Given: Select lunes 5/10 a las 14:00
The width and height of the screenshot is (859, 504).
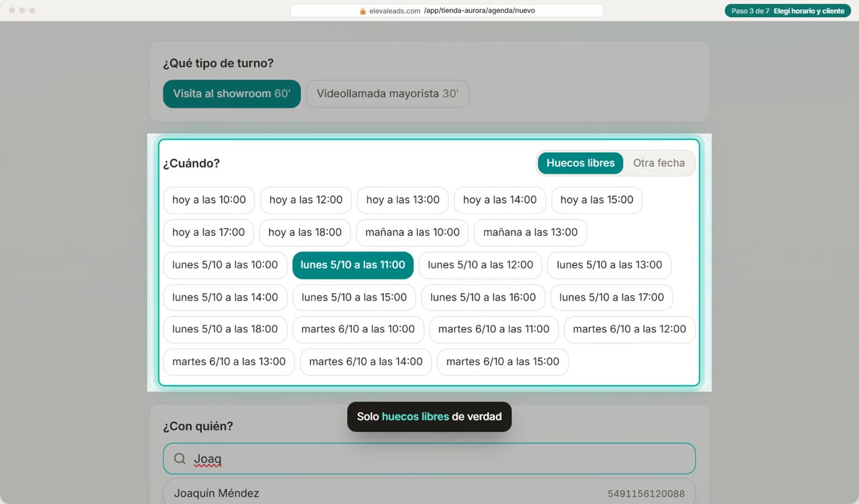Looking at the screenshot, I should coord(225,297).
